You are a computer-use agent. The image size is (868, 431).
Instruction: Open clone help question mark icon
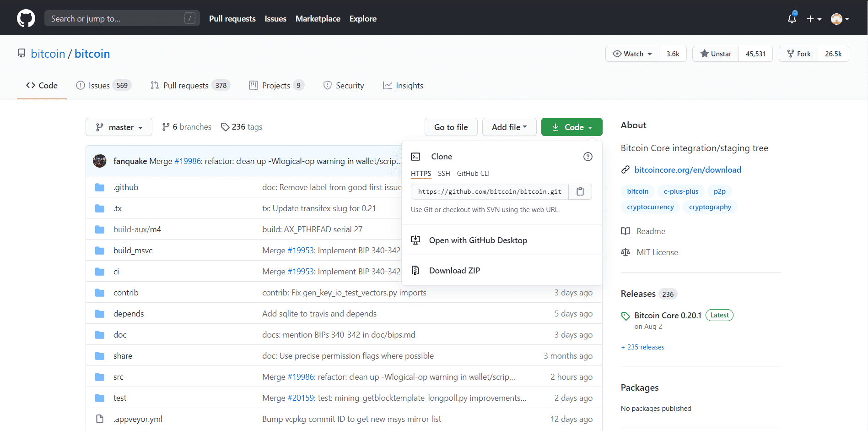[588, 157]
